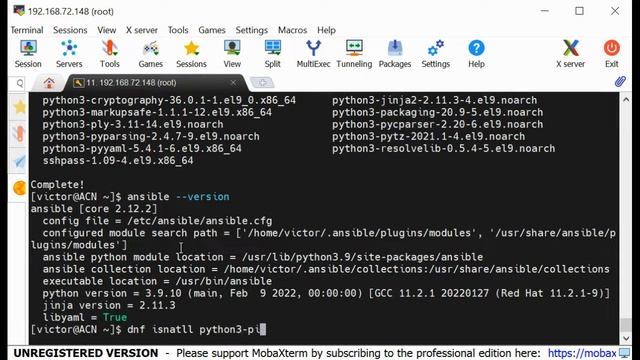This screenshot has height=360, width=640.
Task: Click 'sshpass-1.09-4.el9.x86_64' text
Action: pyautogui.click(x=118, y=160)
